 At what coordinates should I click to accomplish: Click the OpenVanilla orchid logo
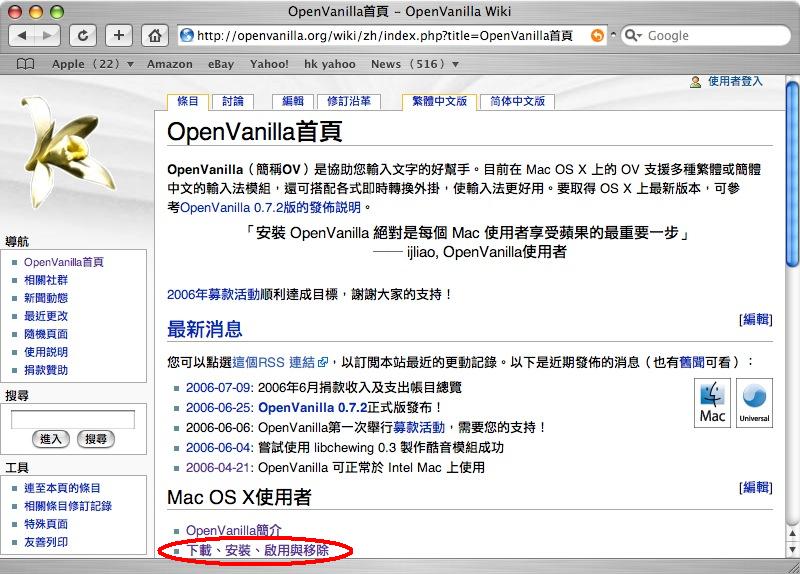tap(67, 152)
